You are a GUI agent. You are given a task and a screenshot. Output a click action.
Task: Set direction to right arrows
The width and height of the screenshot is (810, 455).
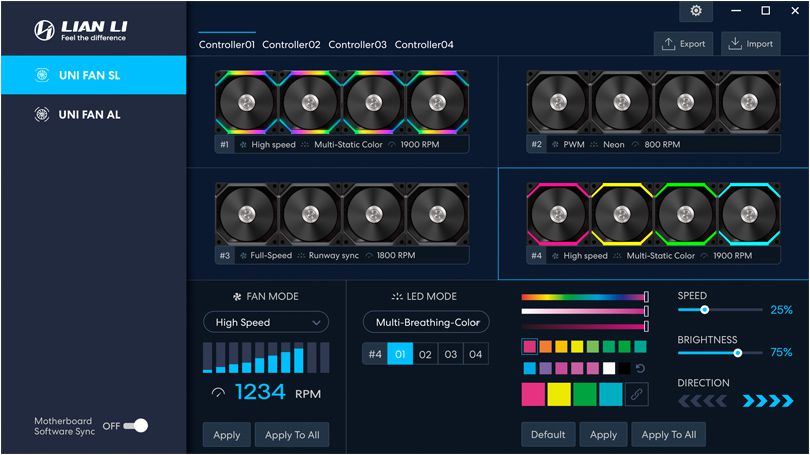click(x=768, y=401)
